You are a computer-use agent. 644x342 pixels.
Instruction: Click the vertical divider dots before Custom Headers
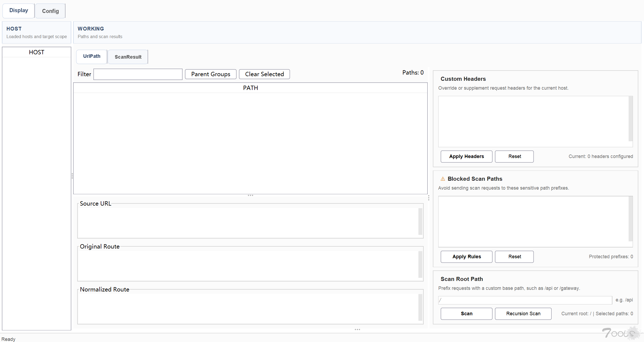tap(429, 198)
